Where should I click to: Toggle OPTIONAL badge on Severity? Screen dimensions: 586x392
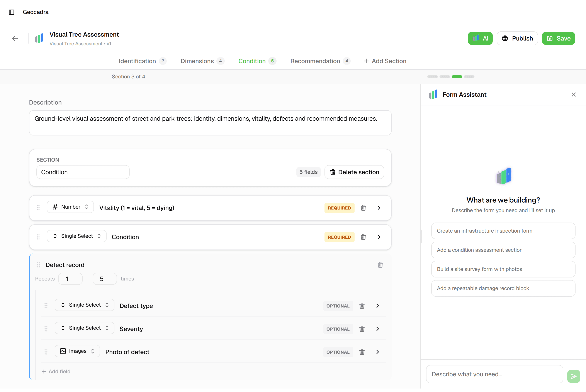pos(338,329)
